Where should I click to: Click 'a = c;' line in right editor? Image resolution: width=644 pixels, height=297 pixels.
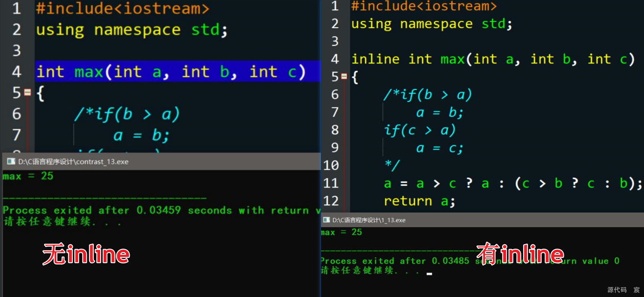[440, 148]
